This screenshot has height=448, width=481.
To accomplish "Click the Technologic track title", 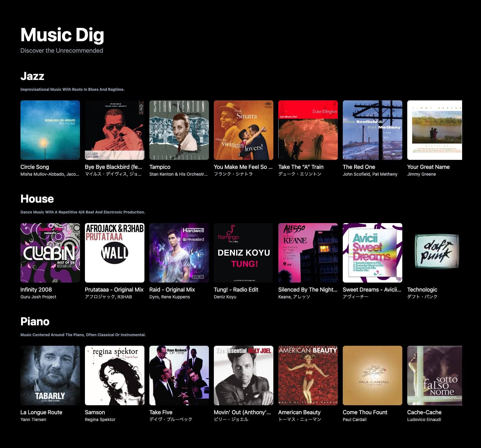I will [x=422, y=290].
